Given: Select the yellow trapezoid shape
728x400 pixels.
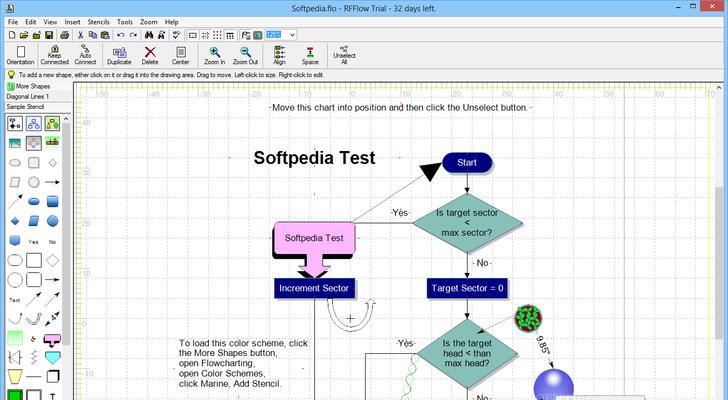Looking at the screenshot, I should point(15,377).
